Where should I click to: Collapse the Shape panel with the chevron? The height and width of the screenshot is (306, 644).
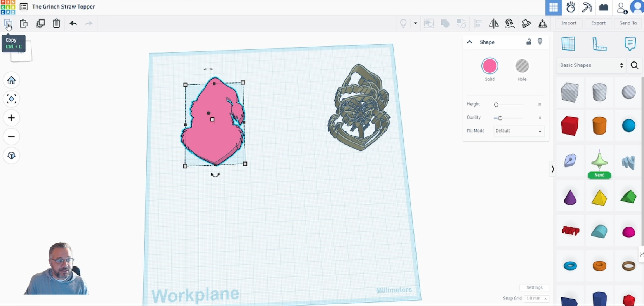[x=470, y=42]
